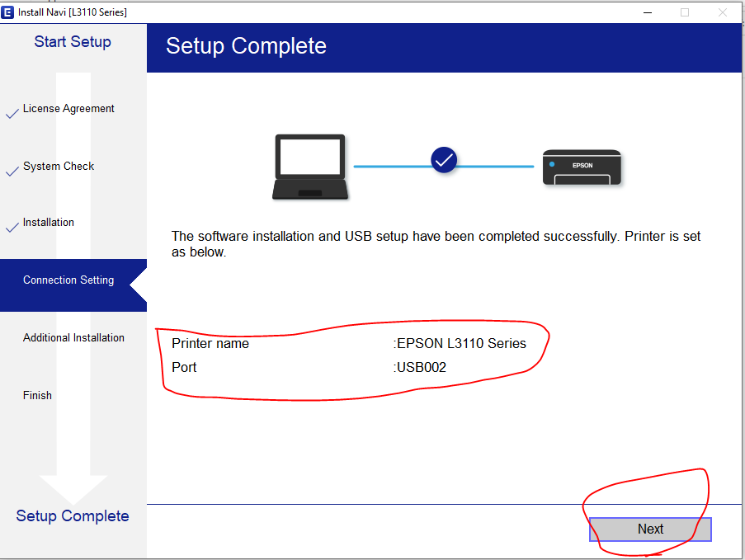Click the Next button
745x560 pixels.
tap(650, 529)
